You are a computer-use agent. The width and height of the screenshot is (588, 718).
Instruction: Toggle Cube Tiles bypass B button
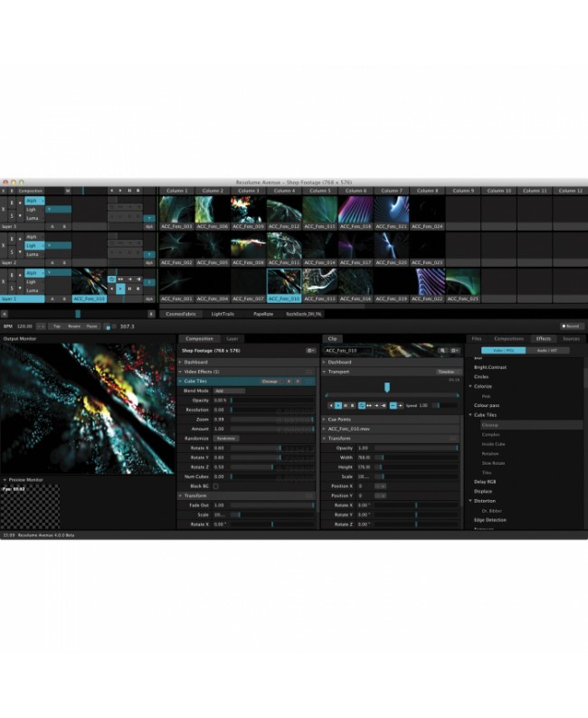pyautogui.click(x=289, y=382)
